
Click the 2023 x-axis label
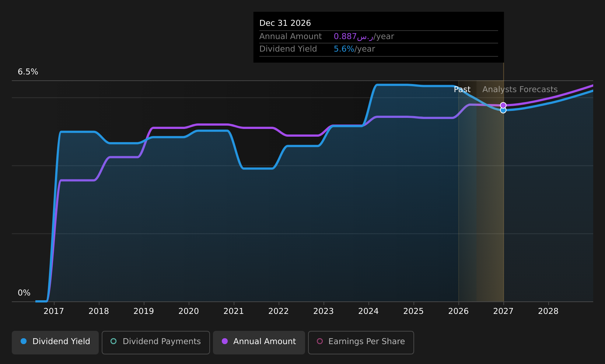tap(324, 311)
